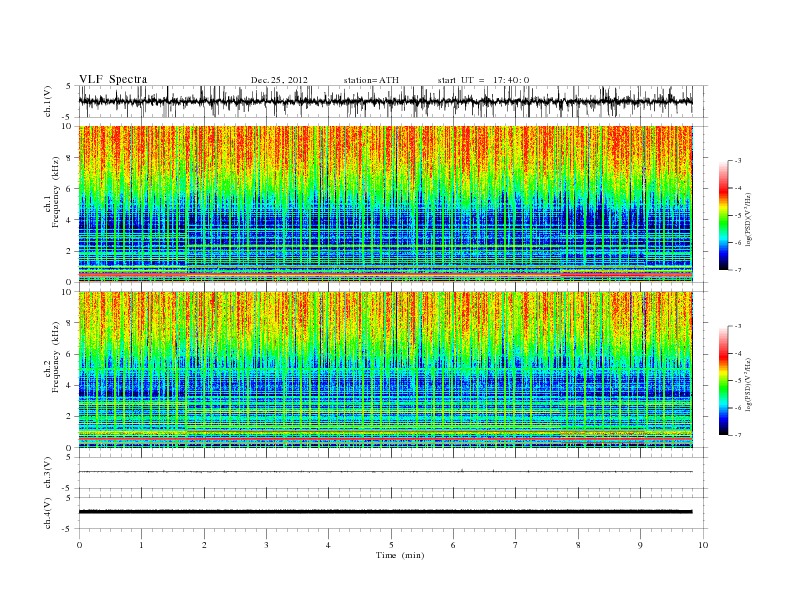Select the date 'Dec.25, 2012'
The height and width of the screenshot is (612, 792).
pyautogui.click(x=279, y=80)
